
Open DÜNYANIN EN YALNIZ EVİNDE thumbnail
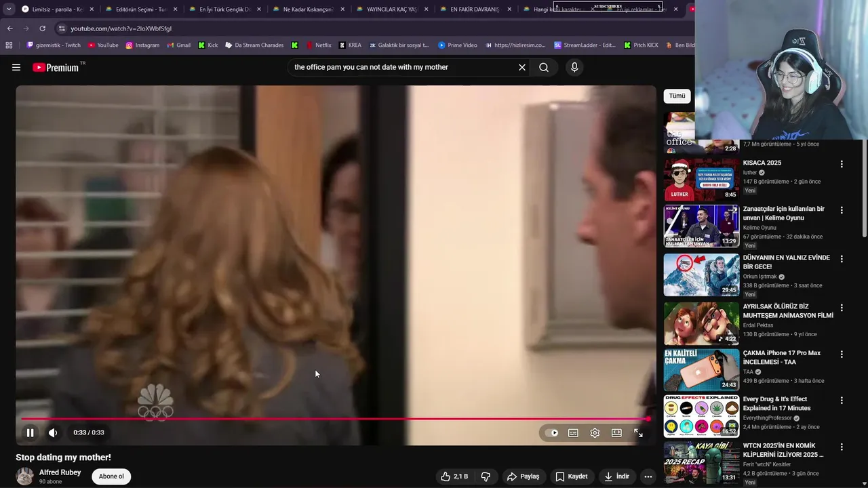(x=701, y=274)
